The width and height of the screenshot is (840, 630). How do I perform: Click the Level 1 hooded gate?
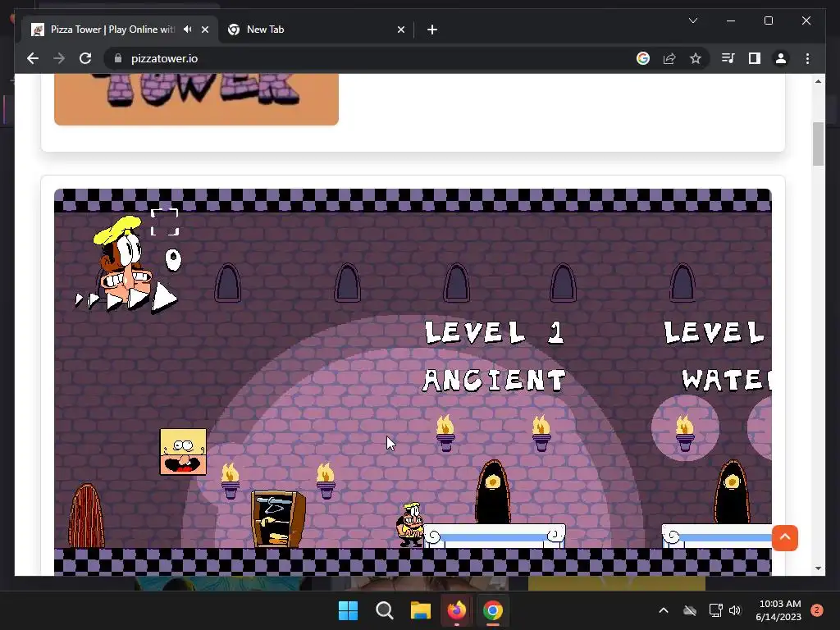point(493,492)
